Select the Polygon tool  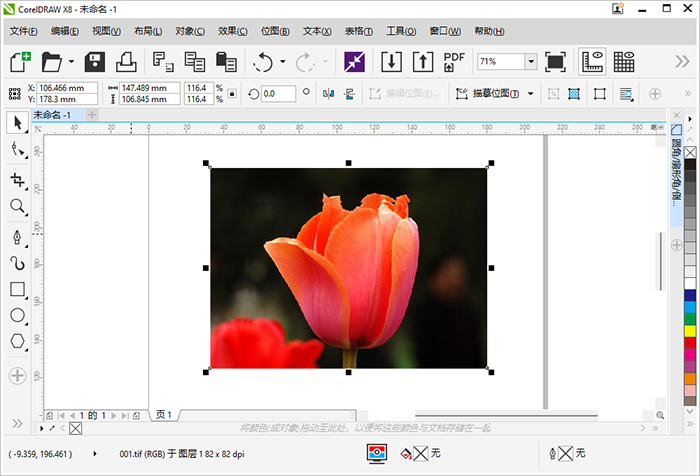[x=17, y=342]
